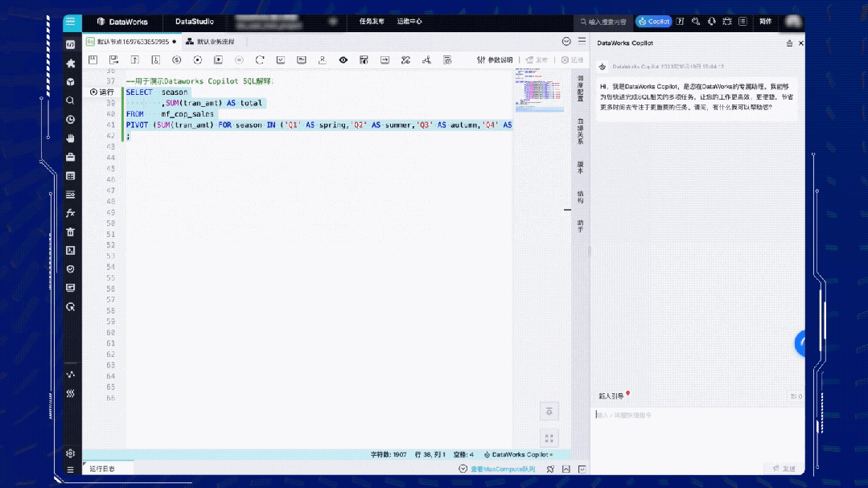Open DataStudio in top navigation
This screenshot has width=868, height=488.
pos(195,22)
